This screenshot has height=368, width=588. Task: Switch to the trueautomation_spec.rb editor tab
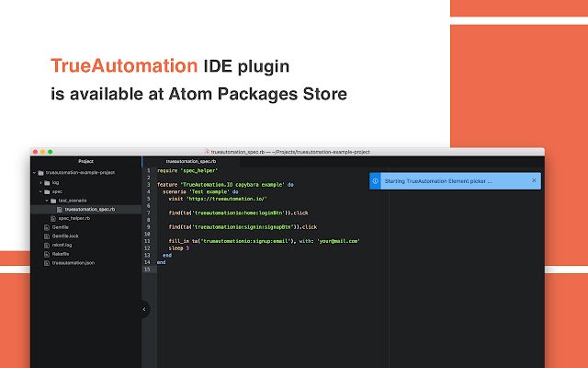coord(191,162)
